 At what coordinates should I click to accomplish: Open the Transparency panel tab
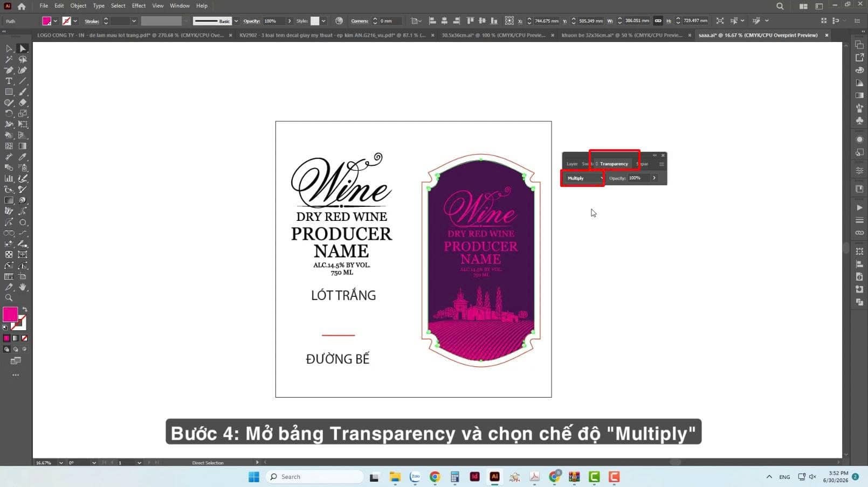coord(614,164)
